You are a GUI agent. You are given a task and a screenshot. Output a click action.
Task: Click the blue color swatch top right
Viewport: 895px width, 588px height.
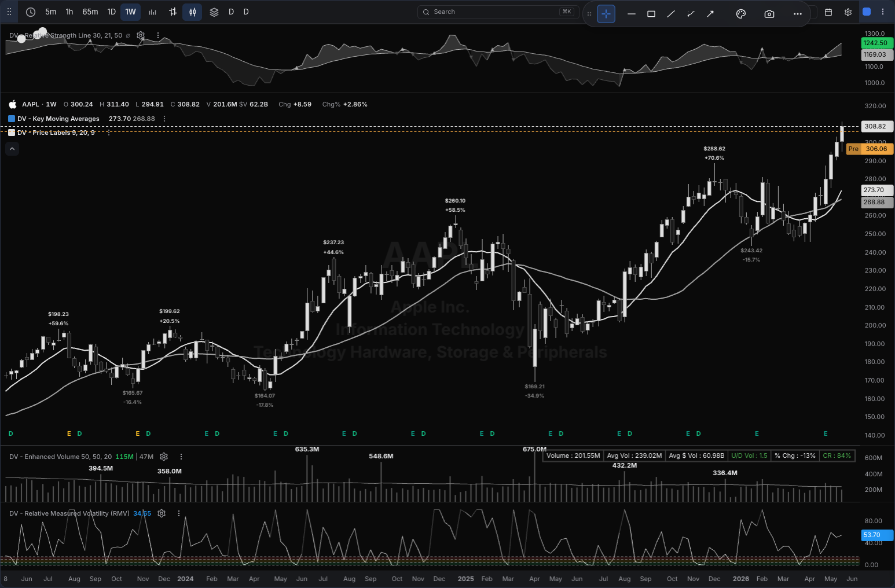[x=867, y=12]
